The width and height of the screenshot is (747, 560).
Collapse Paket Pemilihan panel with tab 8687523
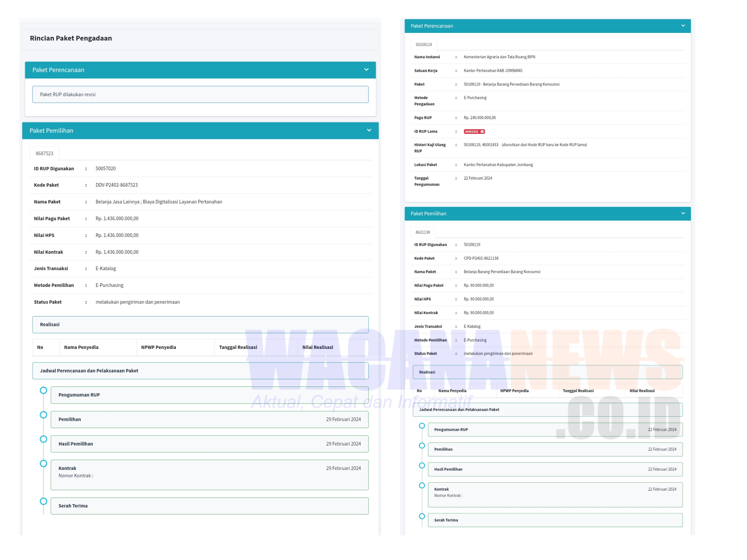coord(369,131)
